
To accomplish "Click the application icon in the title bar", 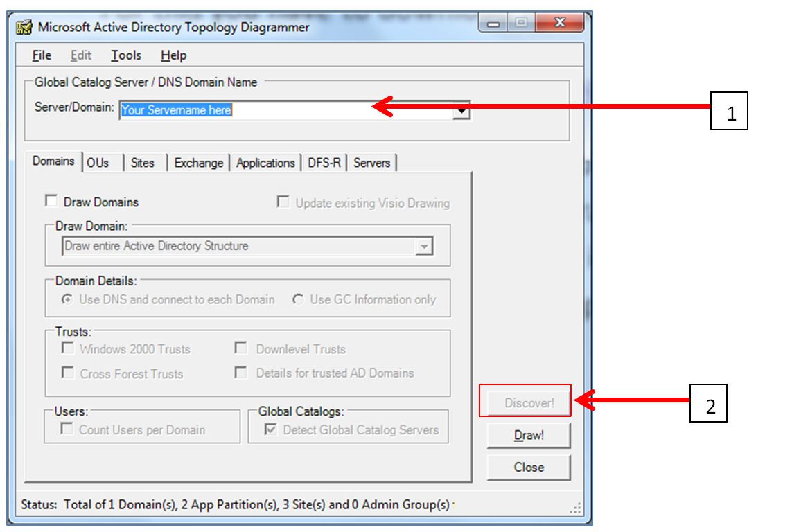I will [x=24, y=27].
